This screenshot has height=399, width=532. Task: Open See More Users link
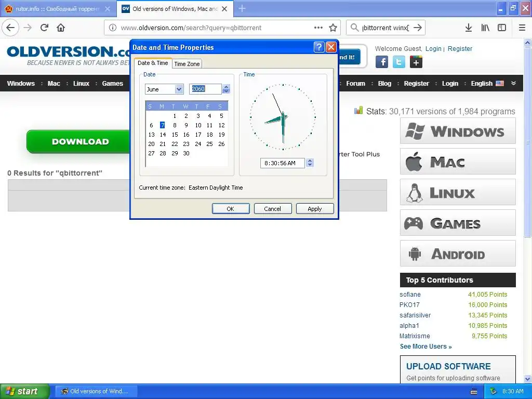tap(425, 347)
